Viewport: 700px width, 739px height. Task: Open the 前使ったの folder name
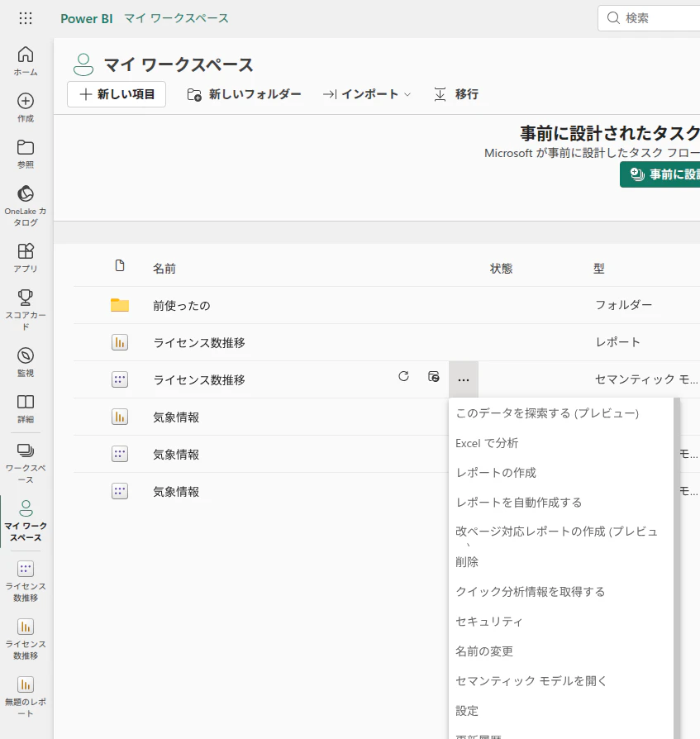click(181, 305)
